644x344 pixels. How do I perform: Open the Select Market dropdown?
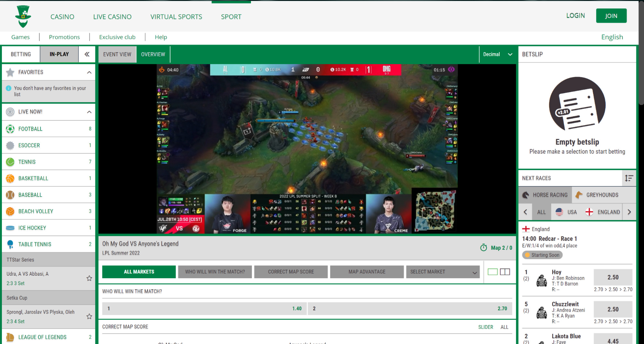coord(443,272)
